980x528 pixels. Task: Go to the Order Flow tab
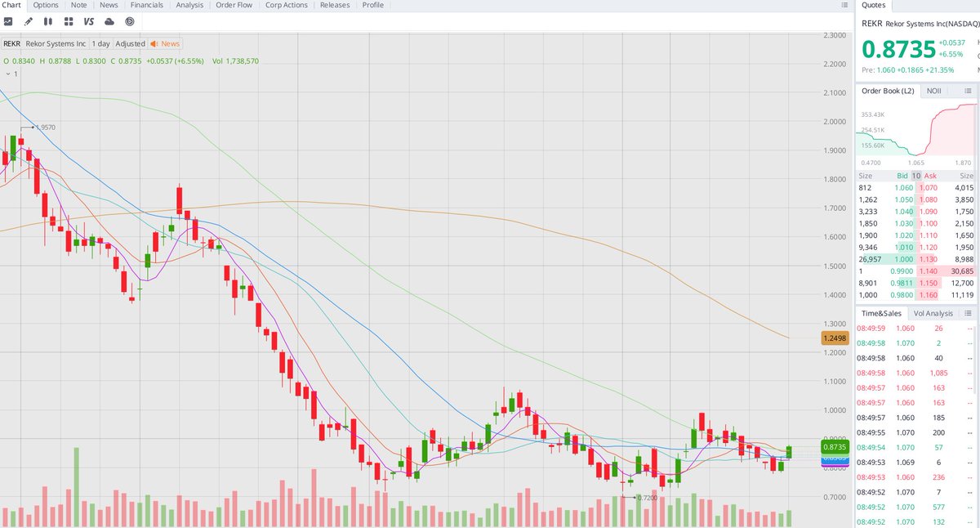coord(234,5)
